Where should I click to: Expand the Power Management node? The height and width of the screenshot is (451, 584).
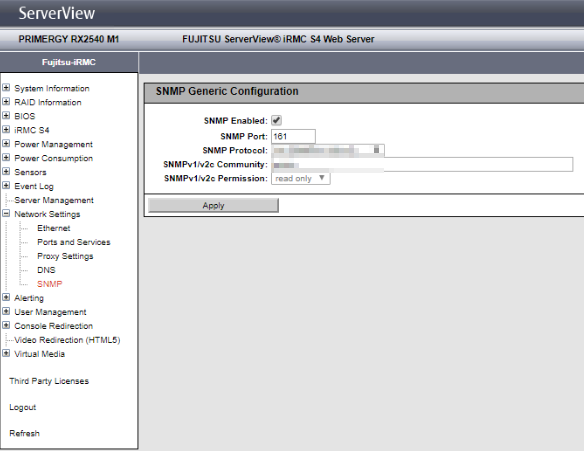[x=6, y=143]
